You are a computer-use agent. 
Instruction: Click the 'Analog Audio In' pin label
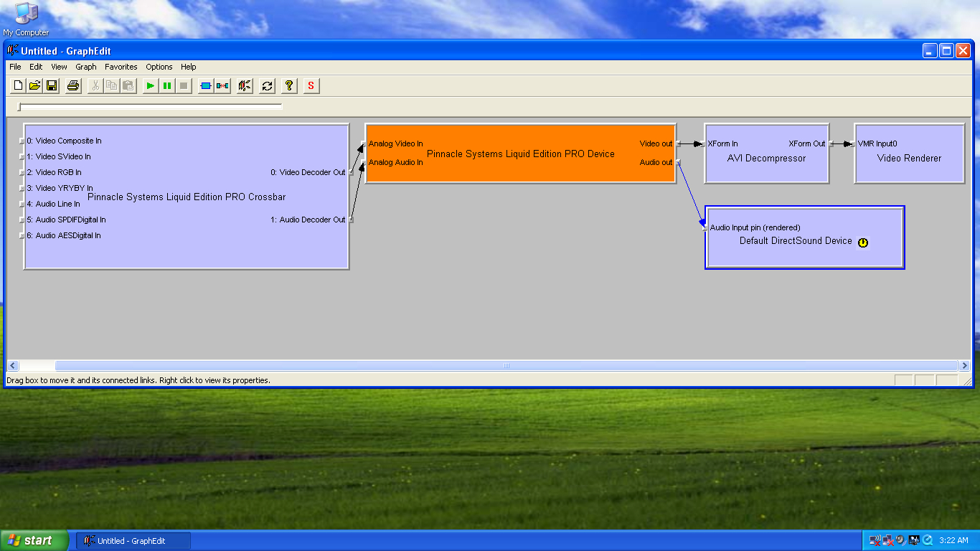[x=395, y=162]
